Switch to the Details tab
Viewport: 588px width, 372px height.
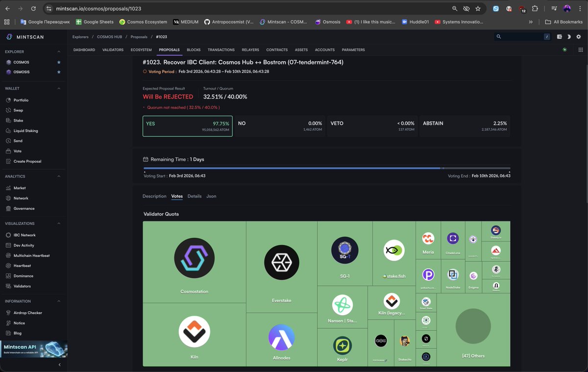[x=195, y=196]
